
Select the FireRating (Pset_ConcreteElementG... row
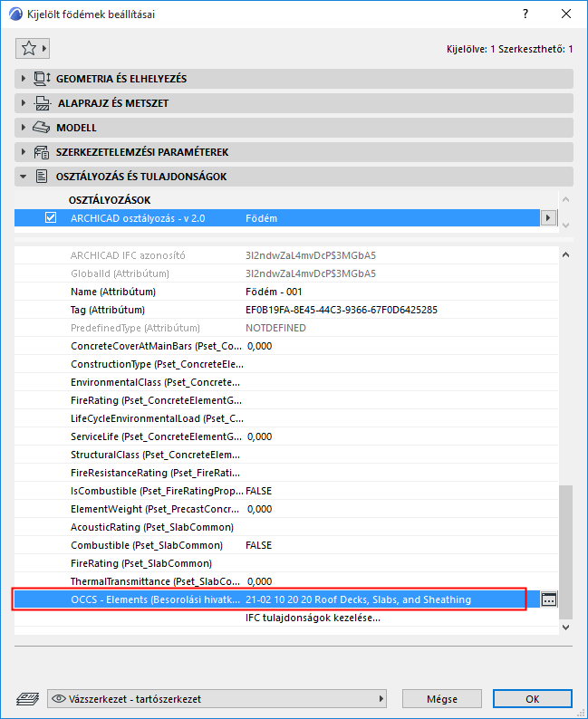[286, 400]
